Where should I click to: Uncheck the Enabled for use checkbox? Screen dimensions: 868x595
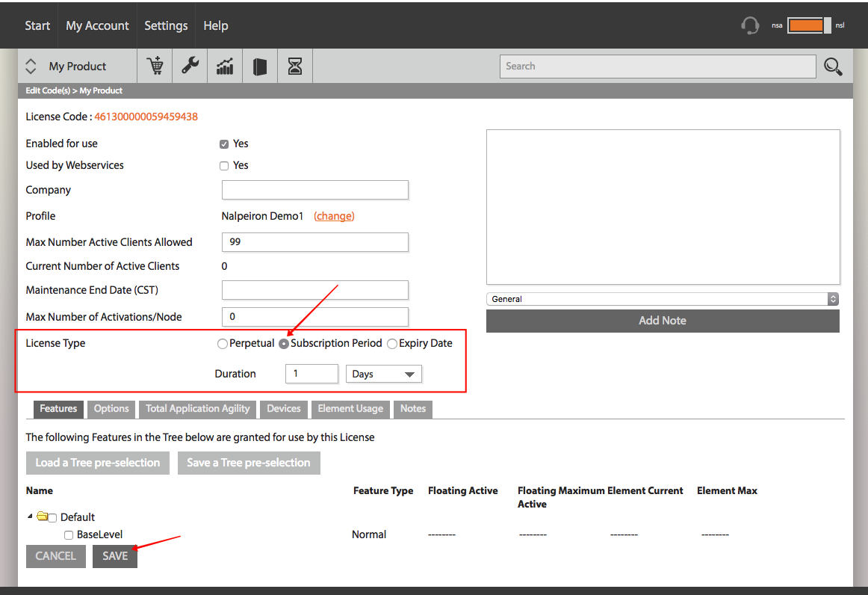tap(223, 144)
